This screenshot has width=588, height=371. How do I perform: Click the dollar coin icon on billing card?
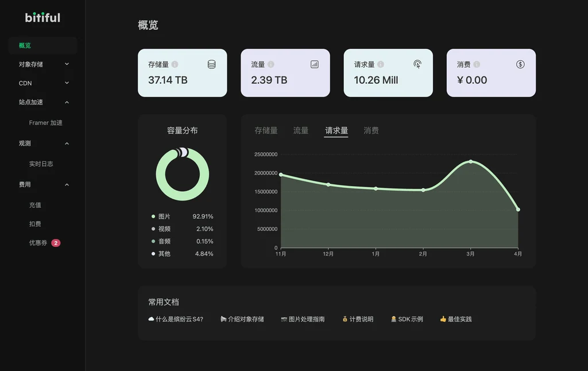point(520,64)
